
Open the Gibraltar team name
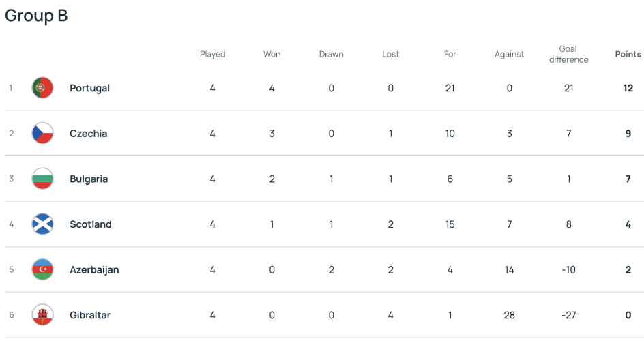pyautogui.click(x=90, y=315)
